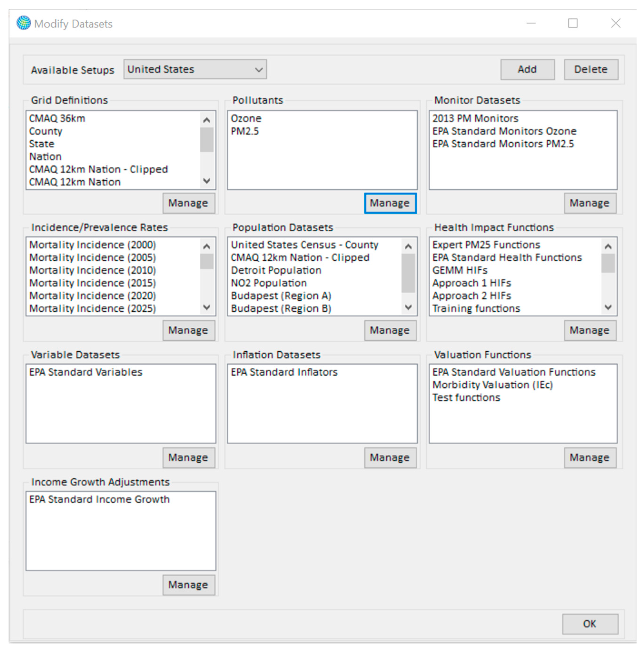Screen dimensions: 644x649
Task: Select Ozone in Pollutants list
Action: point(246,118)
